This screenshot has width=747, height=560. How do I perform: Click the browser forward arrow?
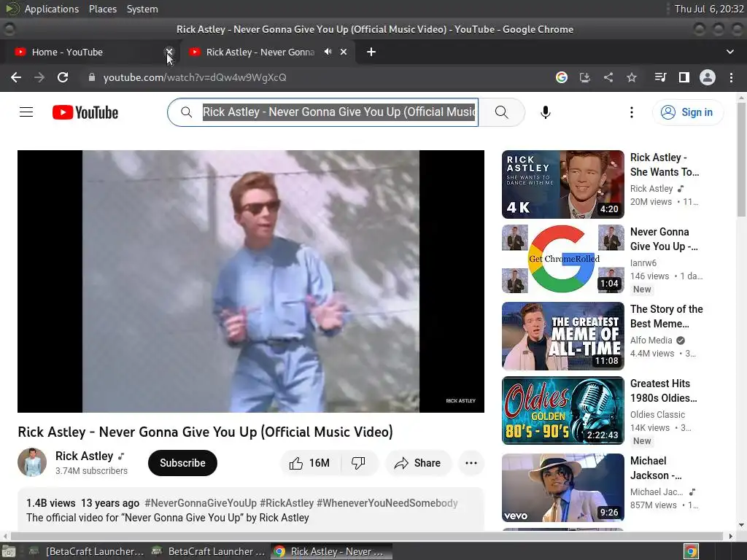point(39,77)
